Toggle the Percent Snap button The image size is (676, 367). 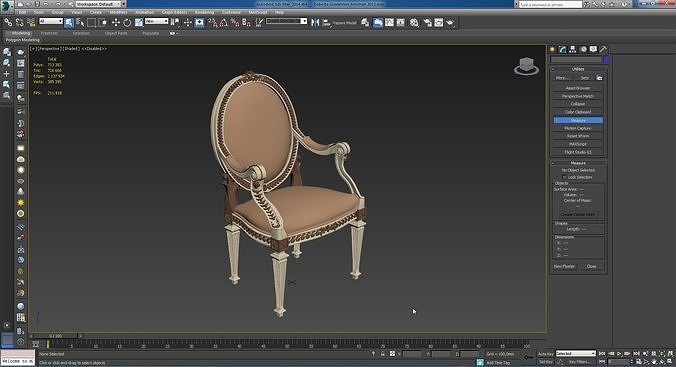pyautogui.click(x=235, y=22)
